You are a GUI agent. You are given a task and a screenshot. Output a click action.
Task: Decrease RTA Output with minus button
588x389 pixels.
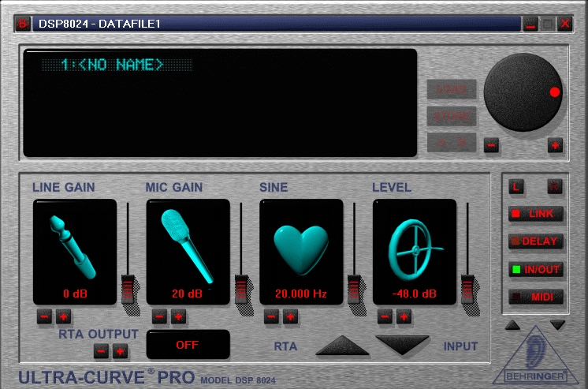[101, 351]
